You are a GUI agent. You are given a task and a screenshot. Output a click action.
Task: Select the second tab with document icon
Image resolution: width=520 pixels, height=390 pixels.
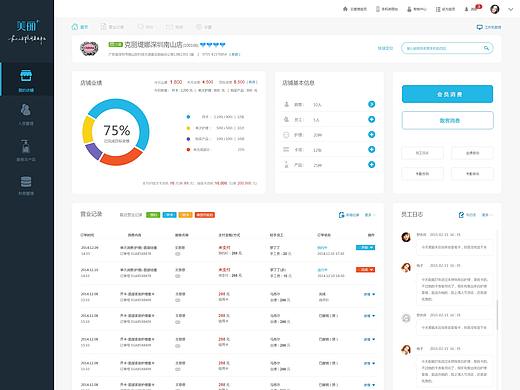click(x=112, y=27)
